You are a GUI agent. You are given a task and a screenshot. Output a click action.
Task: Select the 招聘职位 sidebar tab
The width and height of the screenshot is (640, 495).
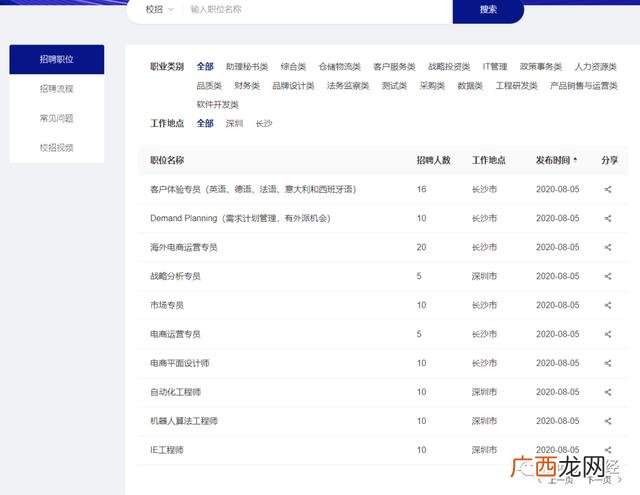[x=57, y=59]
